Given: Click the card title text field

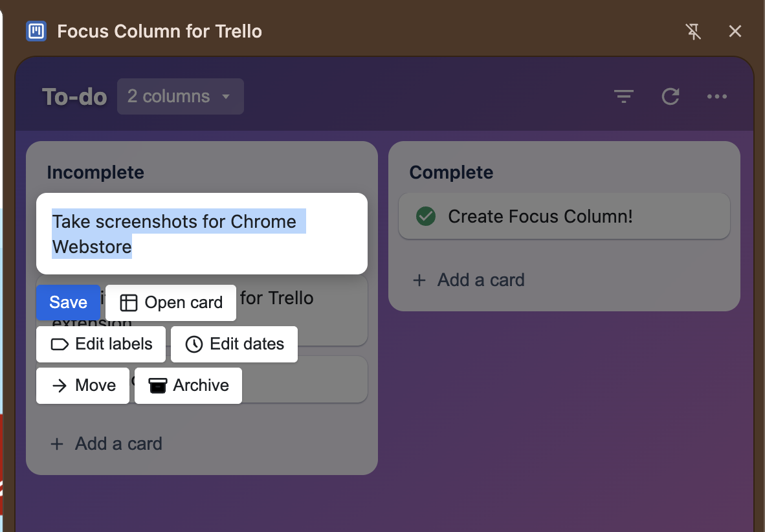Looking at the screenshot, I should coord(201,234).
